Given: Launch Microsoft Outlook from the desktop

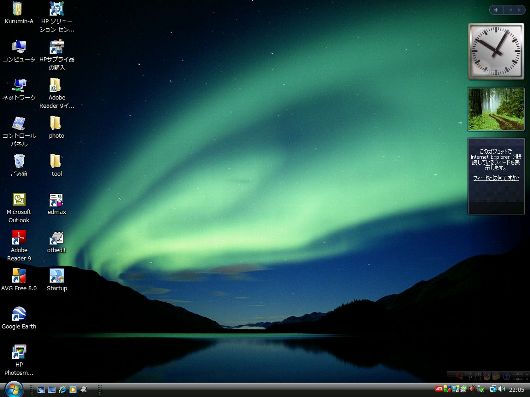Looking at the screenshot, I should point(19,207).
